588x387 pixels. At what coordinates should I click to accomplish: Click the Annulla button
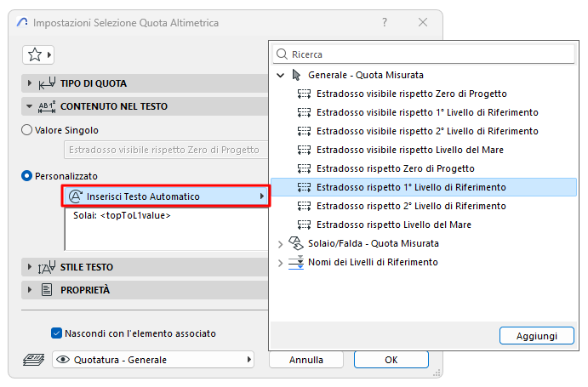tap(306, 360)
